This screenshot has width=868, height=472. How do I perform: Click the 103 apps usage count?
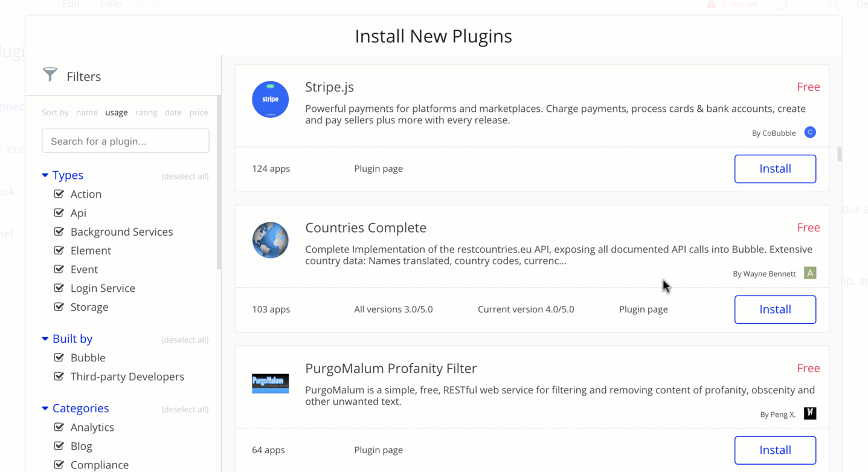(x=271, y=309)
